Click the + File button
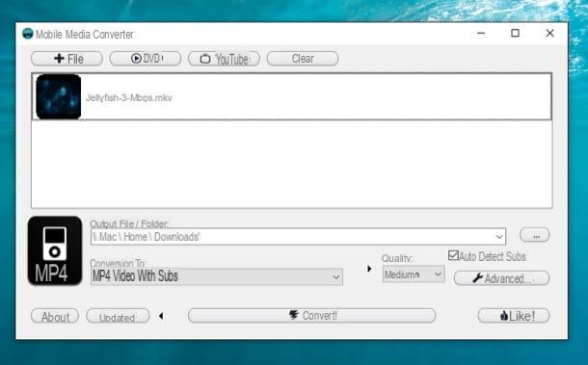This screenshot has height=365, width=588. tap(67, 59)
